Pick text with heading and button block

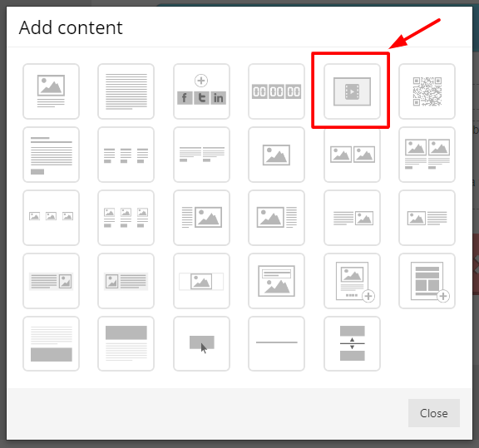pos(51,155)
